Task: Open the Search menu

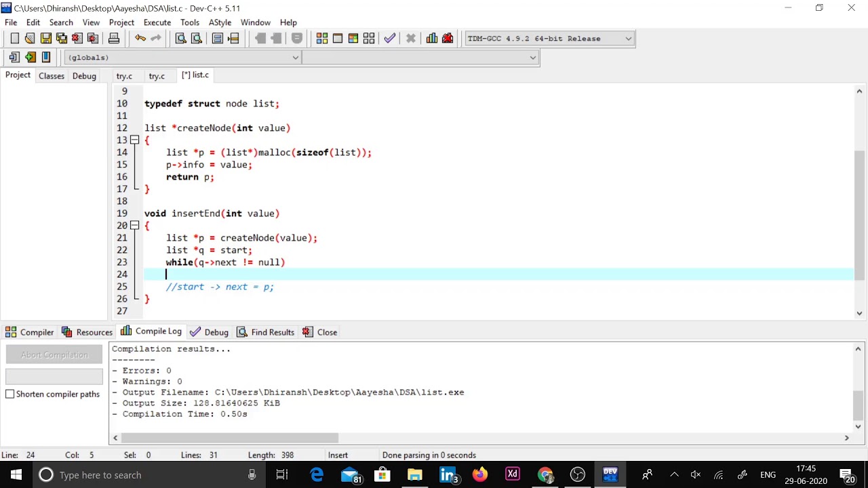Action: [61, 22]
